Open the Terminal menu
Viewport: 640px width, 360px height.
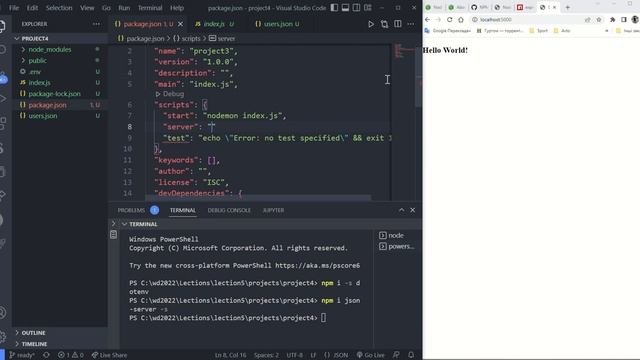149,8
